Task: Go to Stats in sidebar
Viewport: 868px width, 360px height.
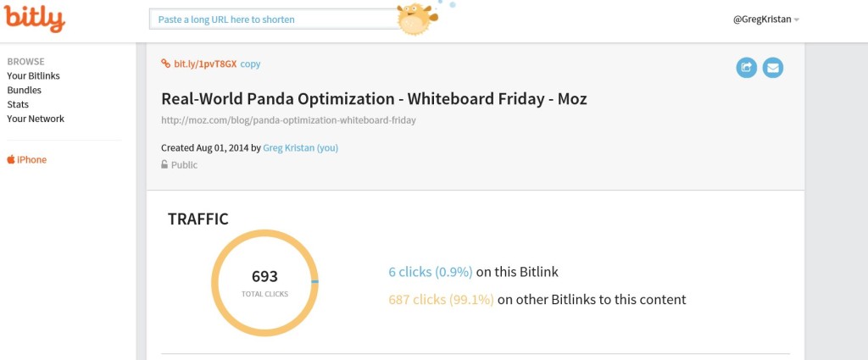Action: 18,104
